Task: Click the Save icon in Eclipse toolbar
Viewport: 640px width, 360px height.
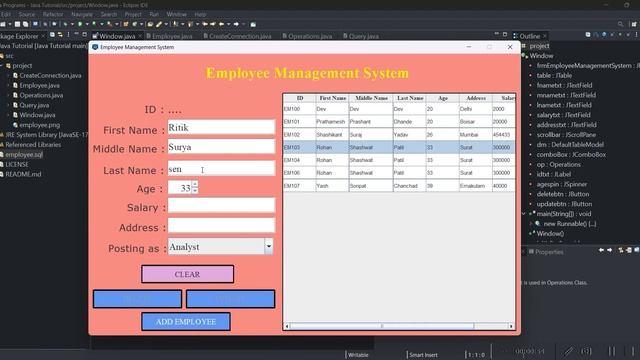Action: (18, 24)
